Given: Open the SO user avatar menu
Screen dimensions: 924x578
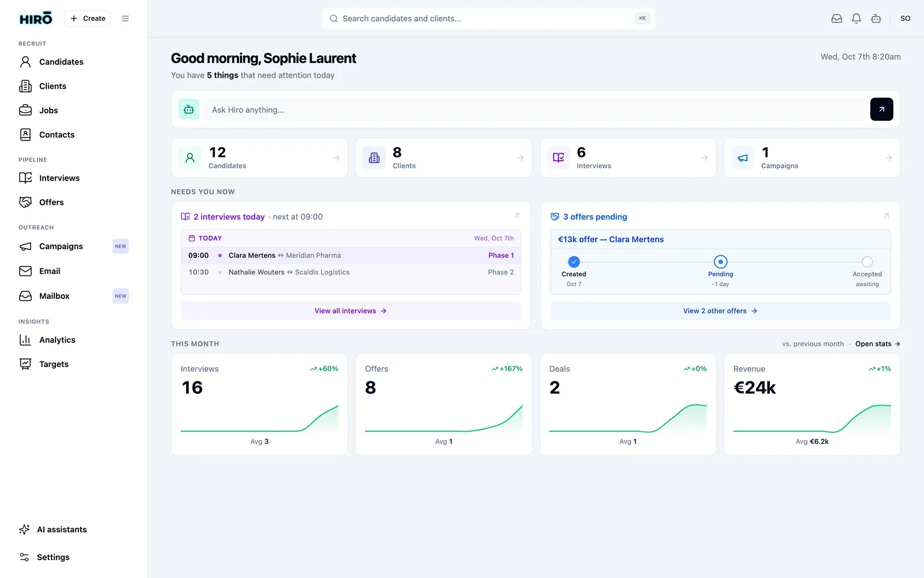Looking at the screenshot, I should coord(906,18).
